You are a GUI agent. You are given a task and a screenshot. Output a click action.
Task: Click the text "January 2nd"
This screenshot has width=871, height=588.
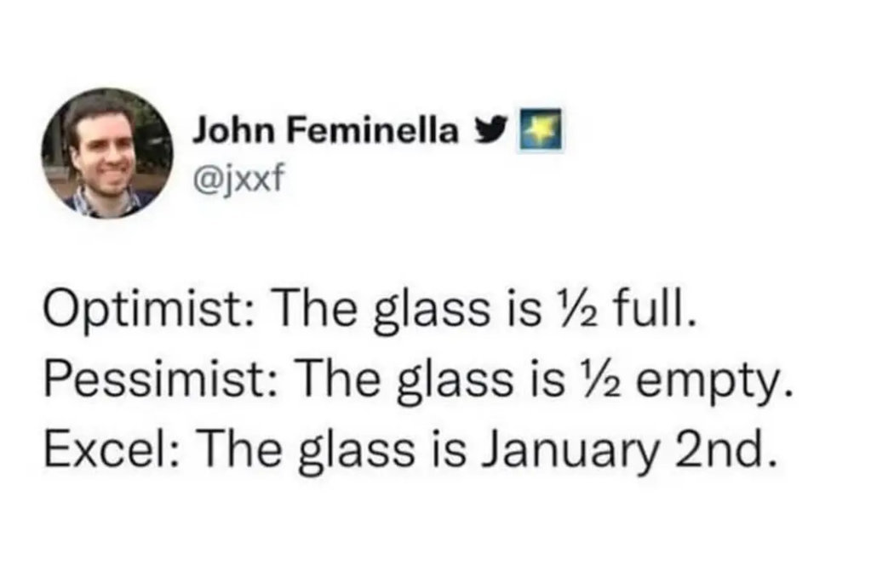click(x=627, y=450)
